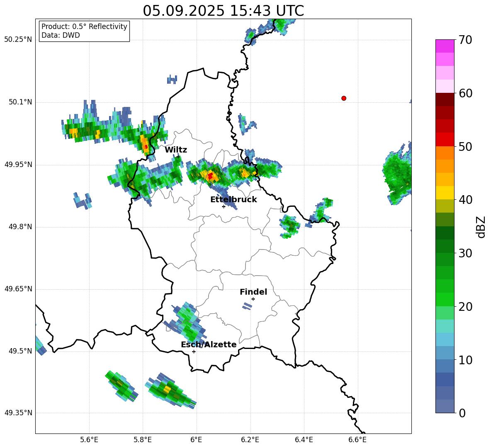
Task: Click the Findel city label
Action: (253, 292)
